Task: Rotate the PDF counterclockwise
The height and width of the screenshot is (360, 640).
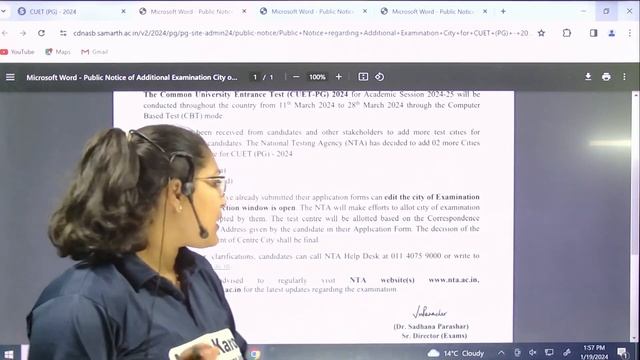Action: coord(379,77)
